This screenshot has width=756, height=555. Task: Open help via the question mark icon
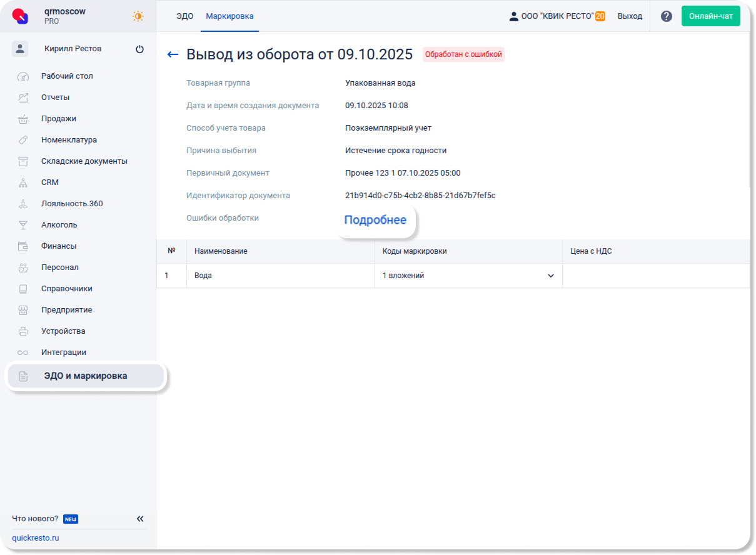(667, 16)
